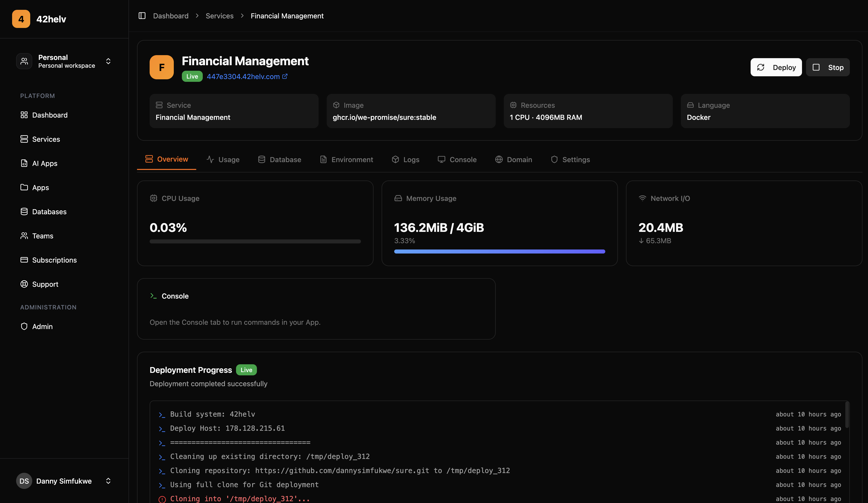
Task: Click the Console prompt icon
Action: tap(153, 296)
